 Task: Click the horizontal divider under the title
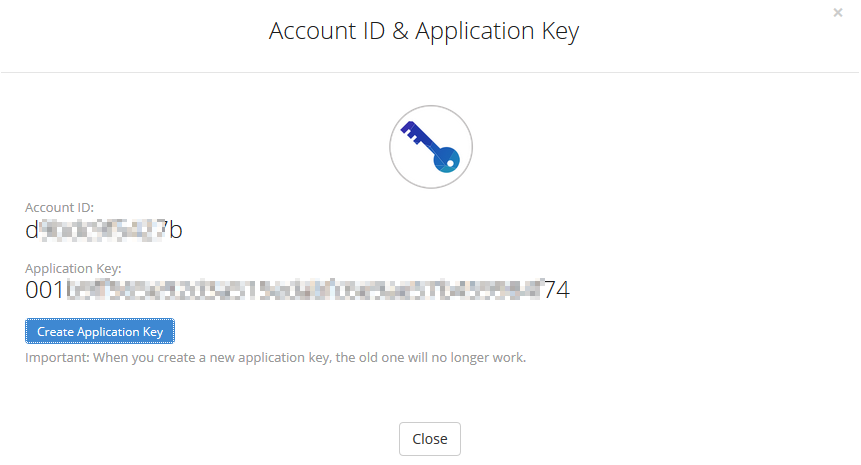pyautogui.click(x=430, y=72)
